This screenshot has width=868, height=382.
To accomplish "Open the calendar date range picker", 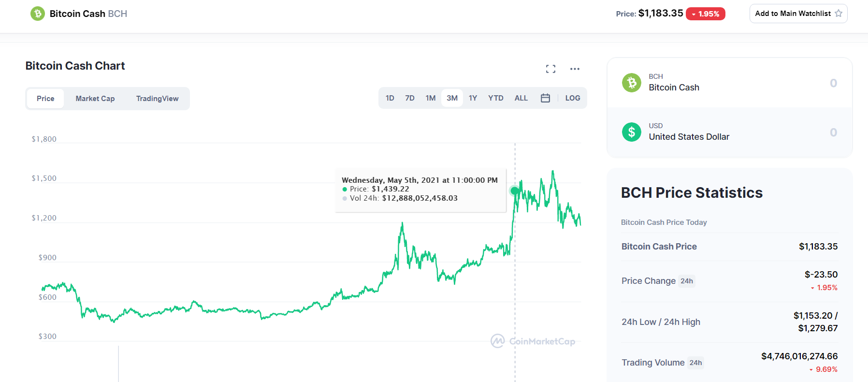I will pyautogui.click(x=545, y=98).
